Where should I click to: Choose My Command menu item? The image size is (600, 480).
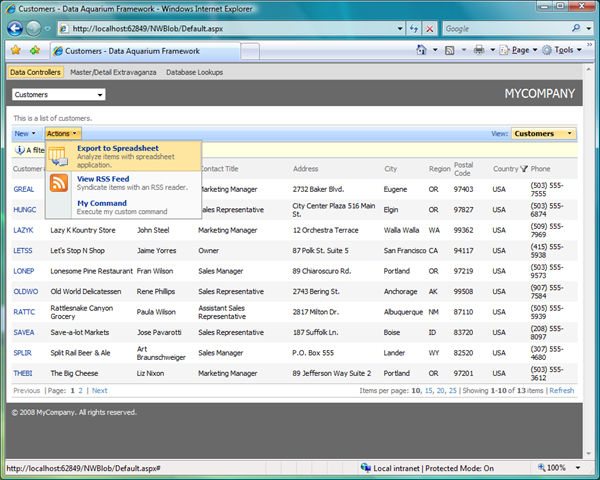coord(123,207)
